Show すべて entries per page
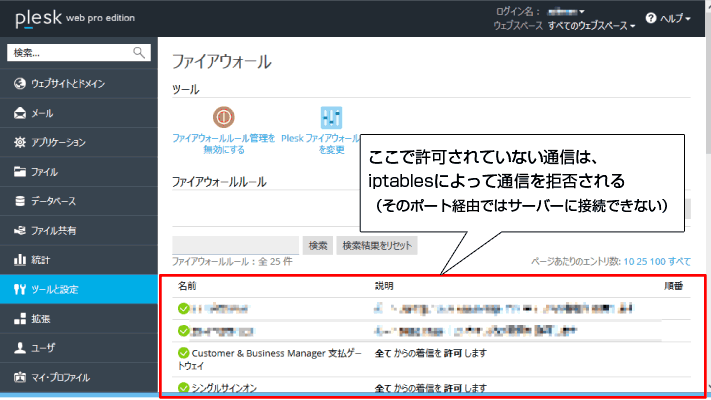711x400 pixels. [679, 262]
